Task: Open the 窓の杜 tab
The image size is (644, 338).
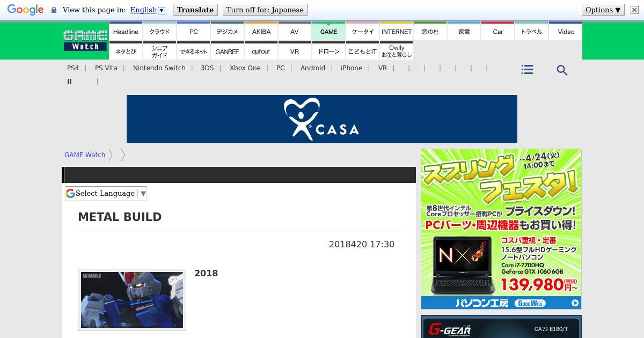Action: coord(430,32)
